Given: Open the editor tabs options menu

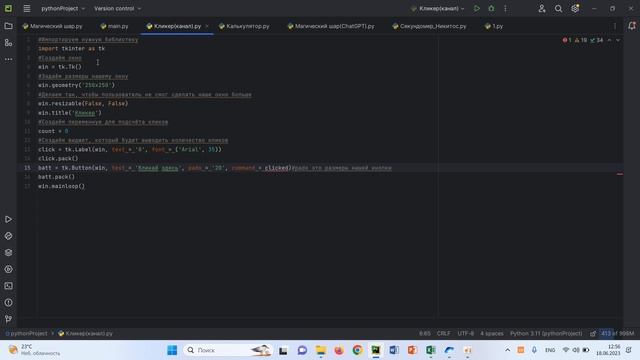Looking at the screenshot, I should coord(615,26).
